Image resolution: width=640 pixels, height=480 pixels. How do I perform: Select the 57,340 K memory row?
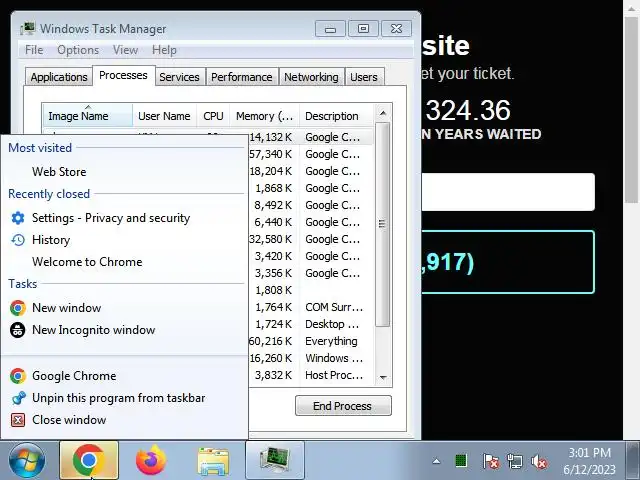point(310,154)
